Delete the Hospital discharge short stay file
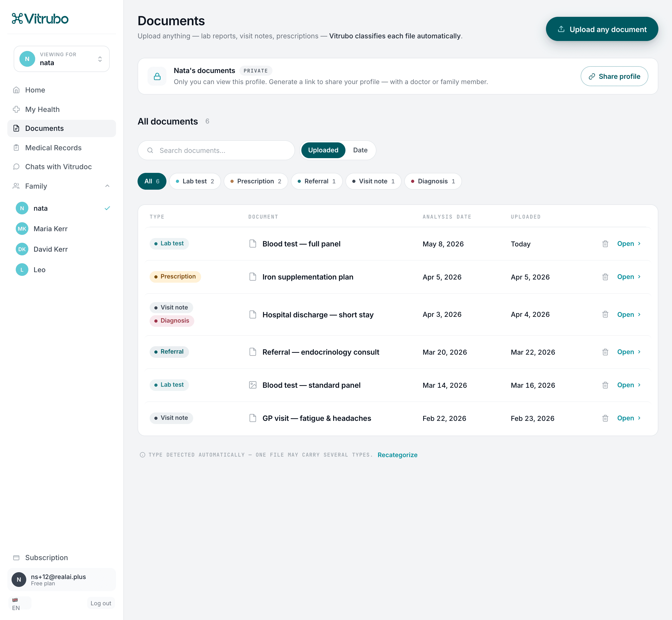672x620 pixels. point(605,314)
